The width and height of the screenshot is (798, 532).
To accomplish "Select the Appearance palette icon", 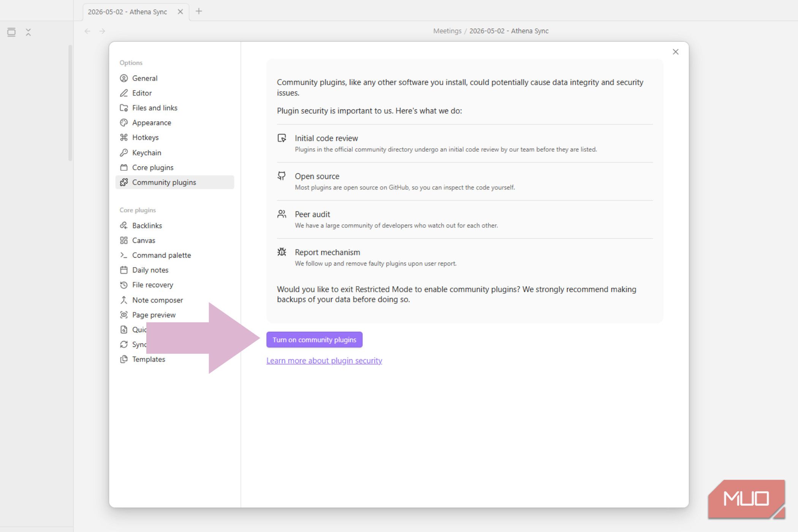I will [124, 123].
